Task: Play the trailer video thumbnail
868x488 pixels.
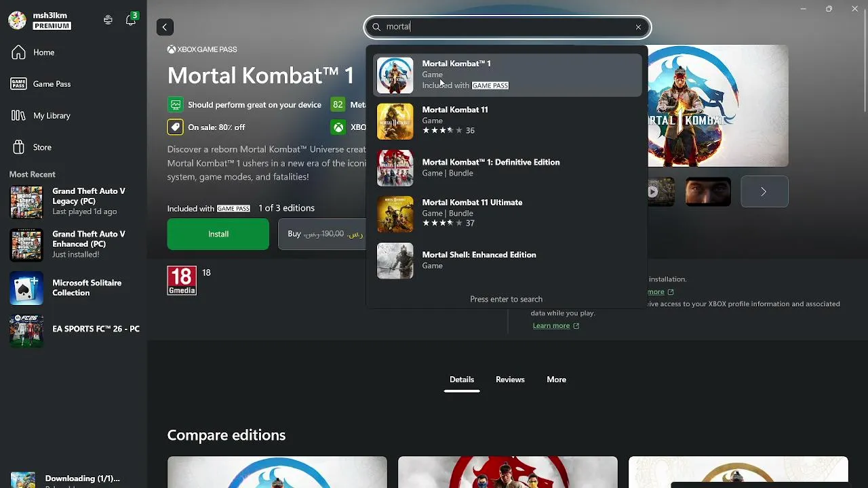Action: (x=661, y=192)
